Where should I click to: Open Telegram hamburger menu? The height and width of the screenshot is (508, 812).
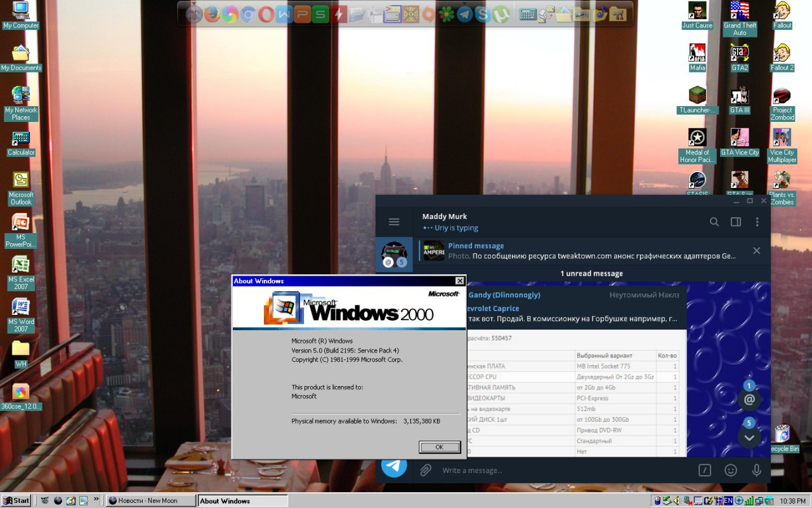(x=394, y=222)
